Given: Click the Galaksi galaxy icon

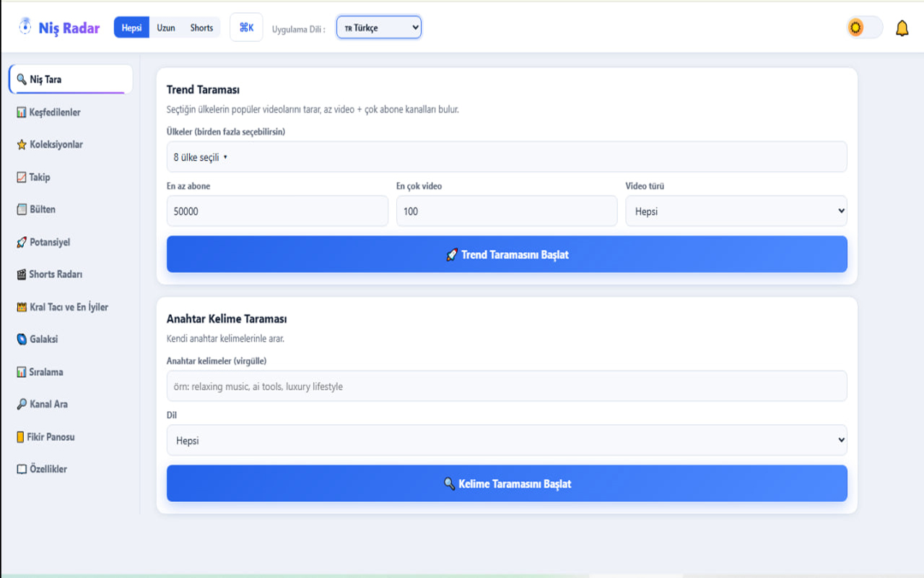Looking at the screenshot, I should (x=22, y=340).
